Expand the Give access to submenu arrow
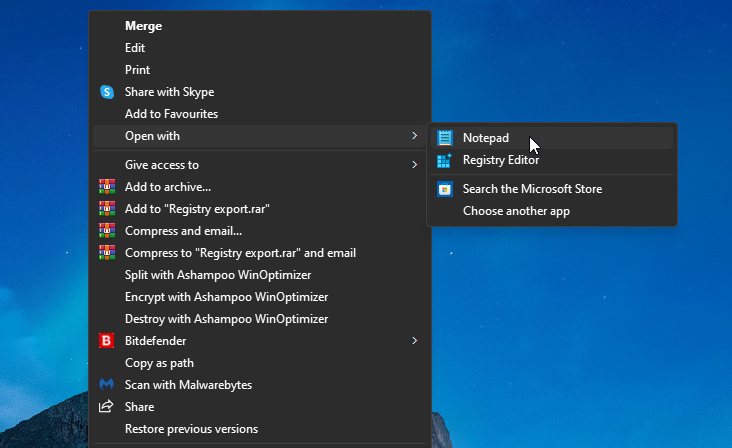Viewport: 732px width, 448px height. tap(414, 165)
